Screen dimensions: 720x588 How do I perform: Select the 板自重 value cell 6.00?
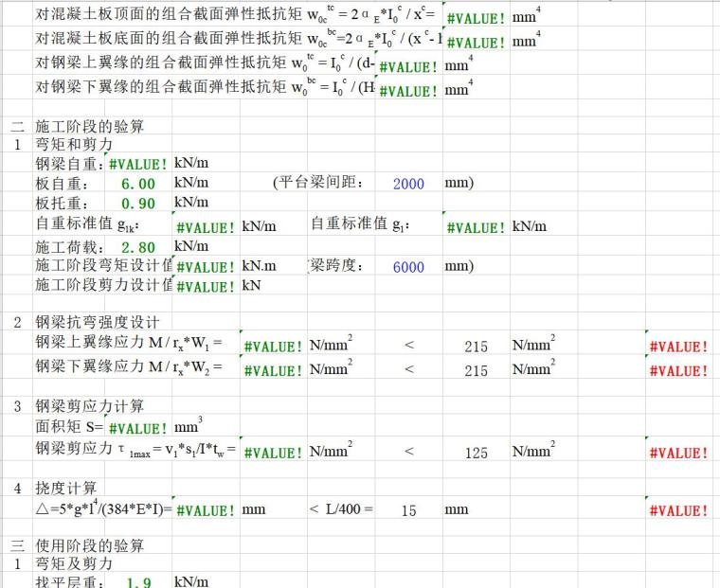pos(138,184)
